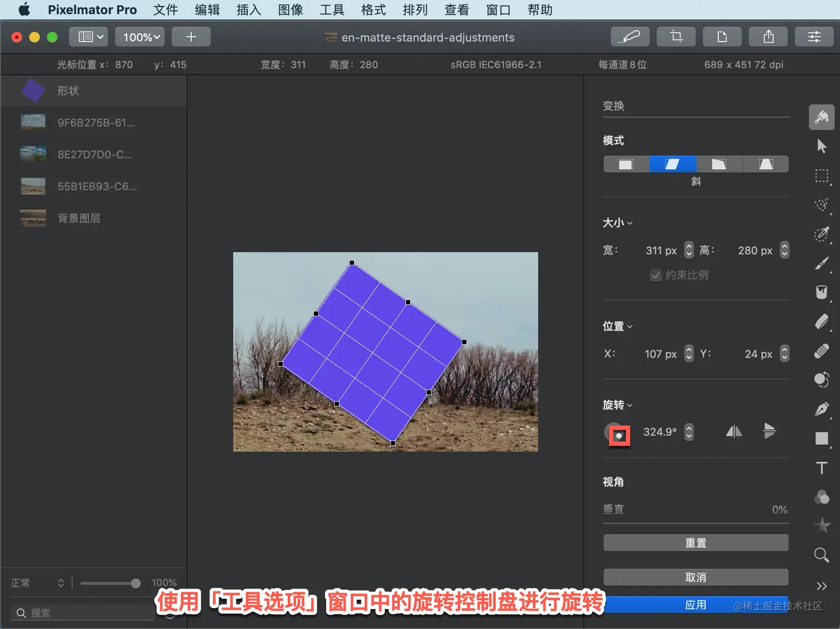Click the page/export toolbar button
The height and width of the screenshot is (629, 840).
[x=722, y=37]
